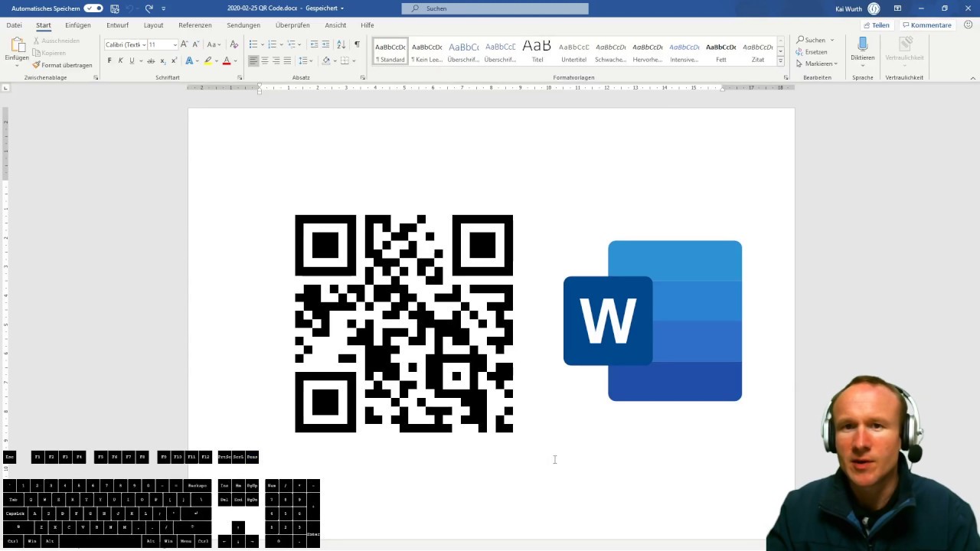The width and height of the screenshot is (980, 551).
Task: Click the Format übertragen button
Action: pos(62,65)
